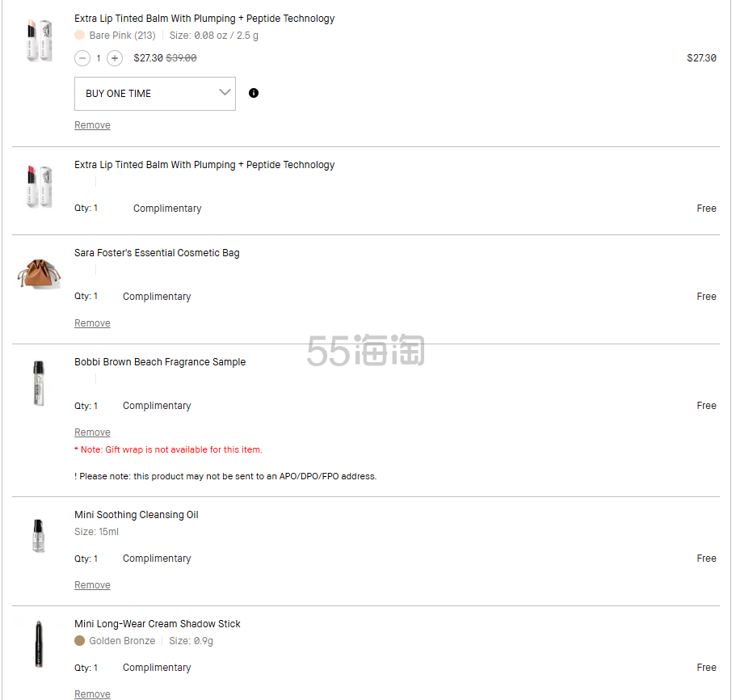
Task: Open the Beach Fragrance Sample image
Action: click(x=39, y=383)
